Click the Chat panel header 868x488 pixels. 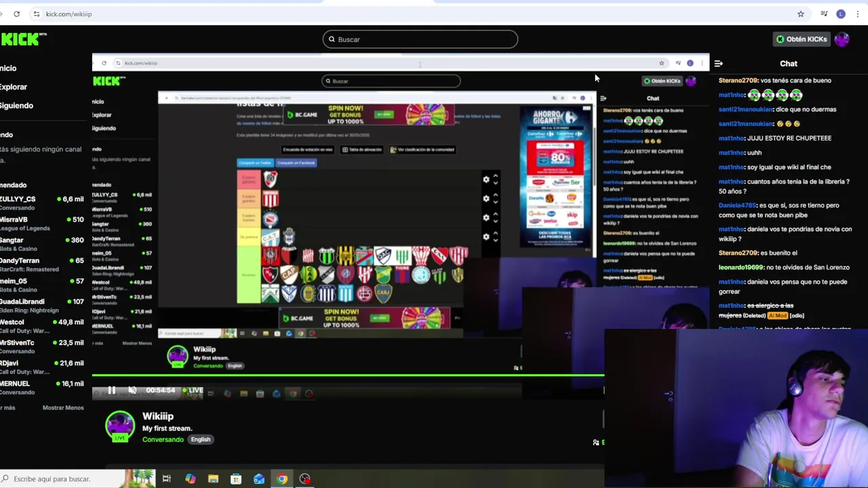click(x=788, y=64)
